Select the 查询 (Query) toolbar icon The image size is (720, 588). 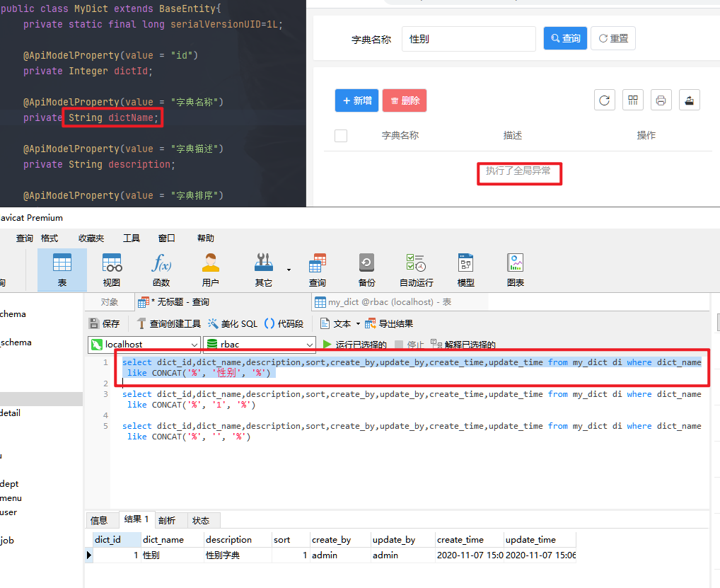pyautogui.click(x=318, y=270)
